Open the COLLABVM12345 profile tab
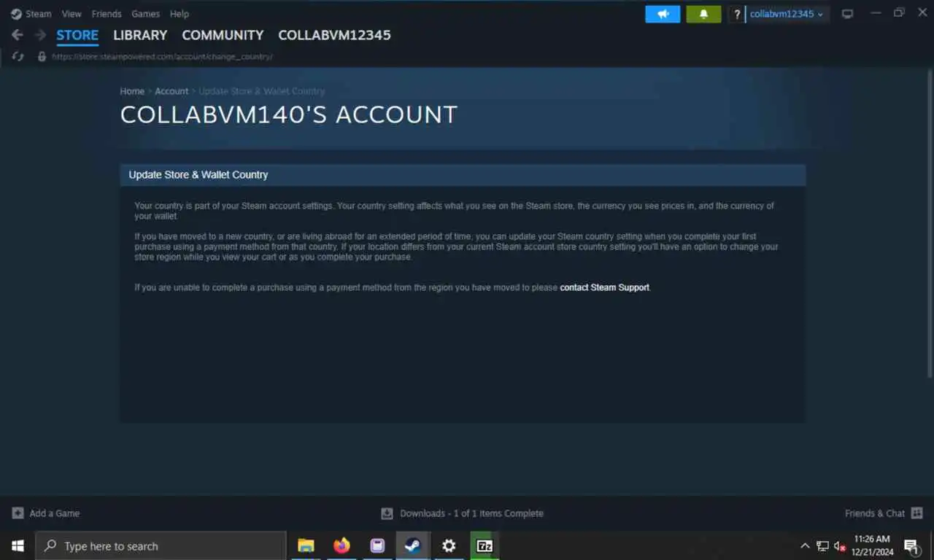 (x=334, y=35)
